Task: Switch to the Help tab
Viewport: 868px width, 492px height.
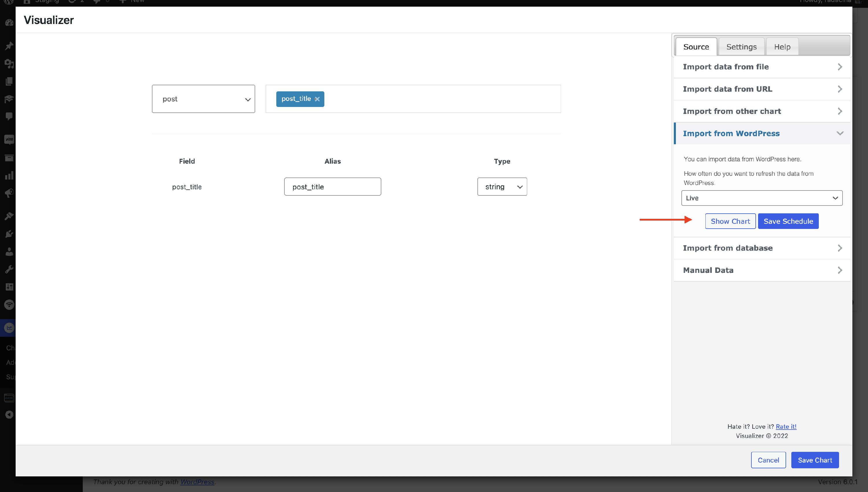Action: click(782, 47)
